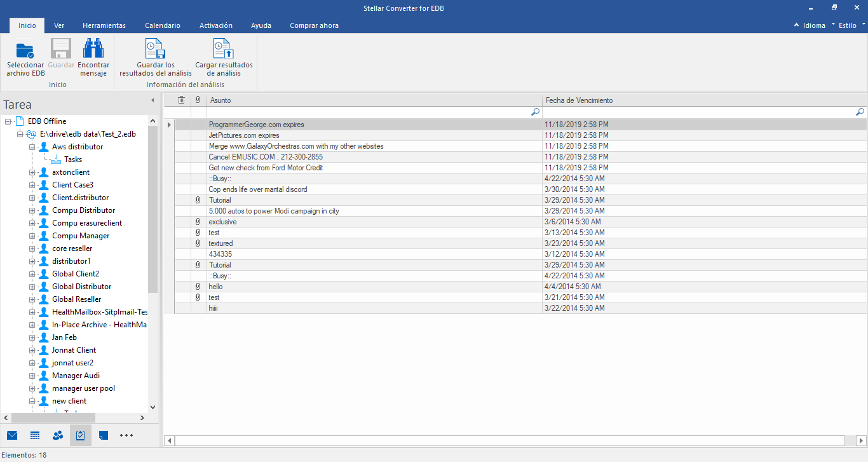Switch to mail view envelope icon
868x462 pixels.
pyautogui.click(x=12, y=435)
